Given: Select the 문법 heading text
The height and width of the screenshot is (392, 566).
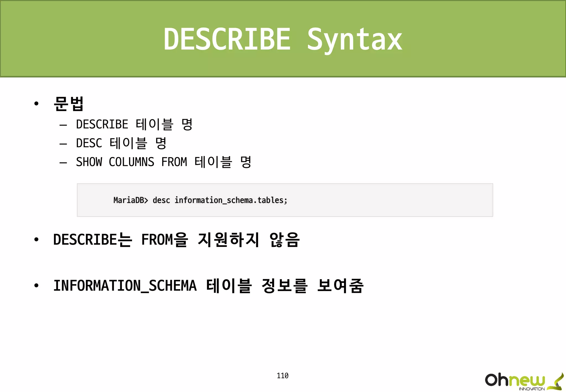Looking at the screenshot, I should click(x=69, y=104).
